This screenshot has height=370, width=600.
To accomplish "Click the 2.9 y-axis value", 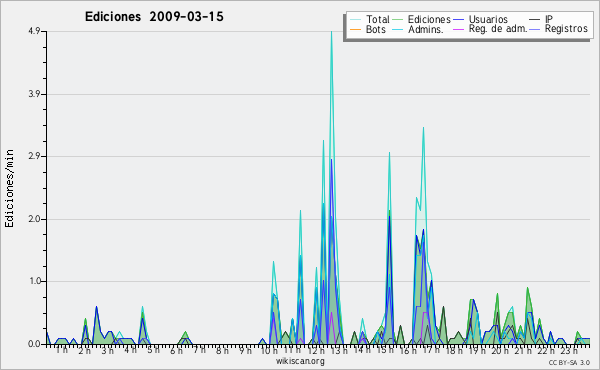I will (34, 156).
